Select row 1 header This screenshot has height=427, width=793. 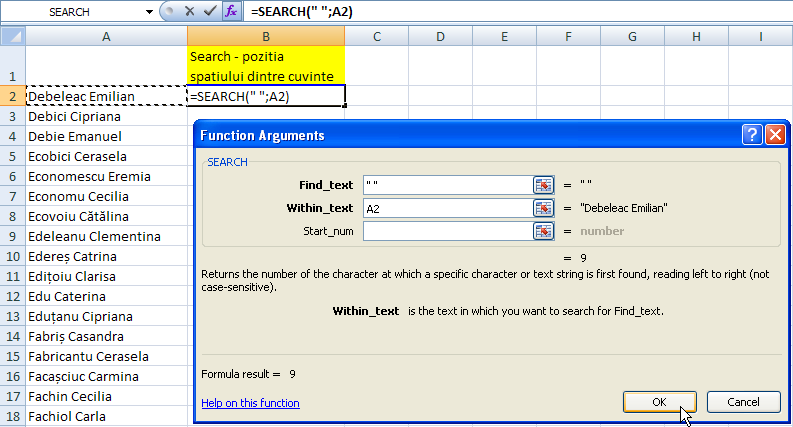tap(13, 66)
